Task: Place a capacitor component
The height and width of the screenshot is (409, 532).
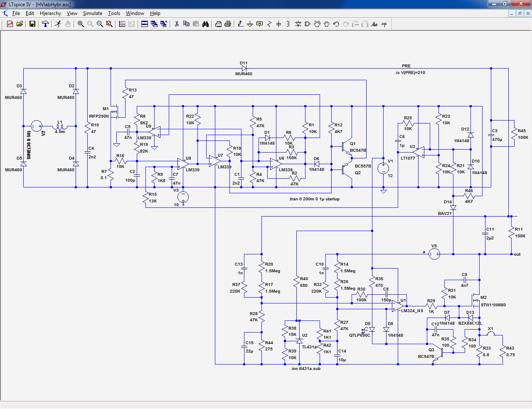Action: 279,24
